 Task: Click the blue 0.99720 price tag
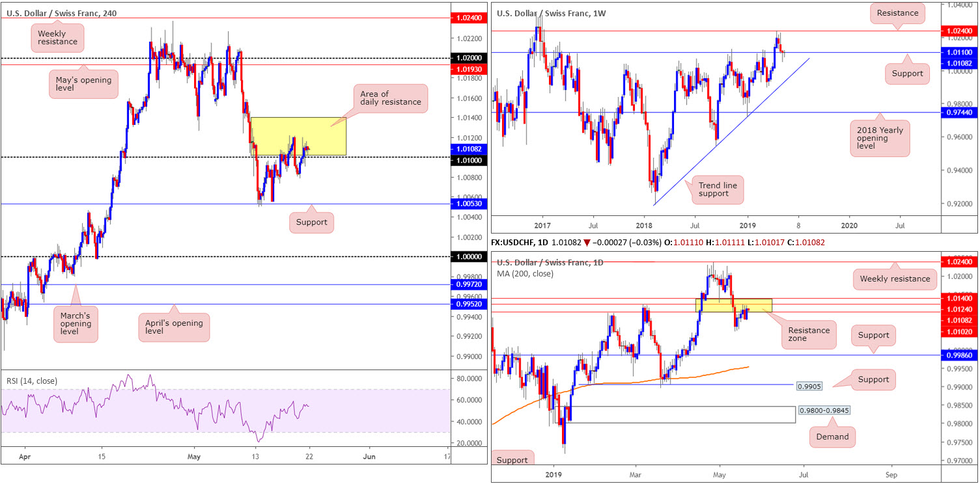(x=468, y=285)
